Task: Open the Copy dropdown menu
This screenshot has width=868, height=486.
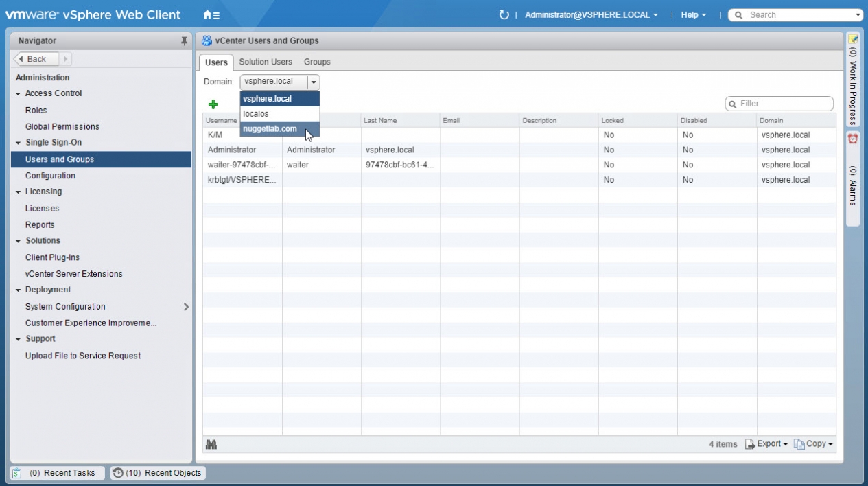Action: point(814,444)
